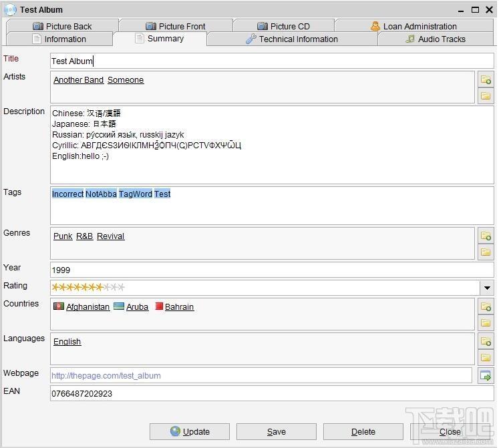Viewport: 499px width, 448px height.
Task: Open the Afghanistan country link
Action: pyautogui.click(x=88, y=306)
